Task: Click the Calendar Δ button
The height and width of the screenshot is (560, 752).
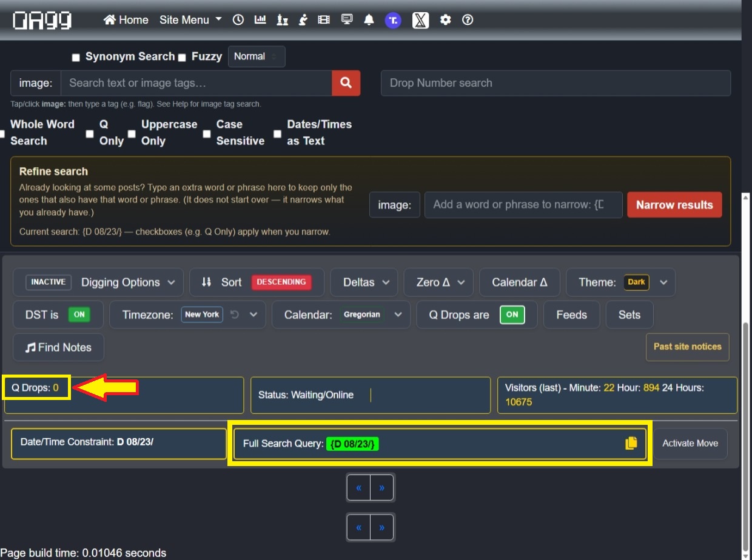Action: coord(520,282)
